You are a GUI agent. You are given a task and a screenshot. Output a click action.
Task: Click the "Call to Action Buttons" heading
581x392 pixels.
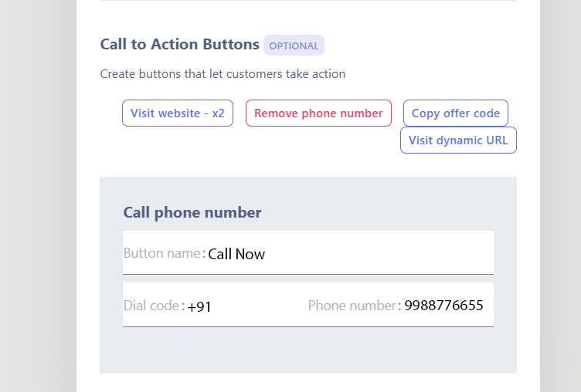click(x=179, y=45)
